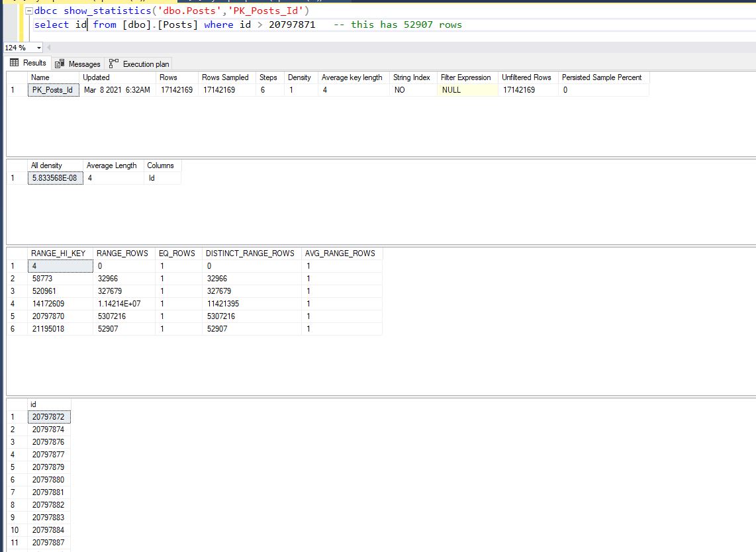756x552 pixels.
Task: Click the id column header
Action: coord(34,404)
